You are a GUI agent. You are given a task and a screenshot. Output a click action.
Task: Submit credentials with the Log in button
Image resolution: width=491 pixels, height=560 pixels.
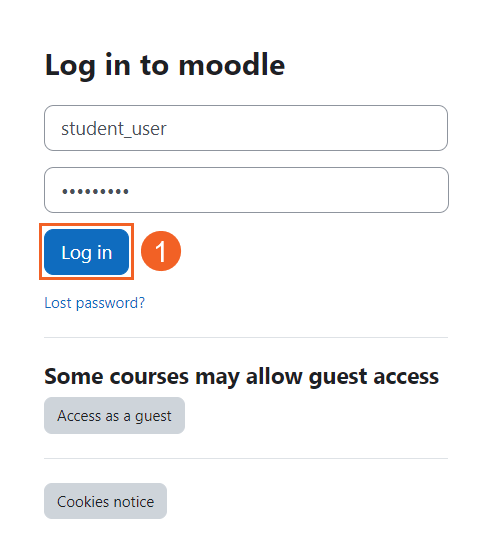[x=86, y=252]
